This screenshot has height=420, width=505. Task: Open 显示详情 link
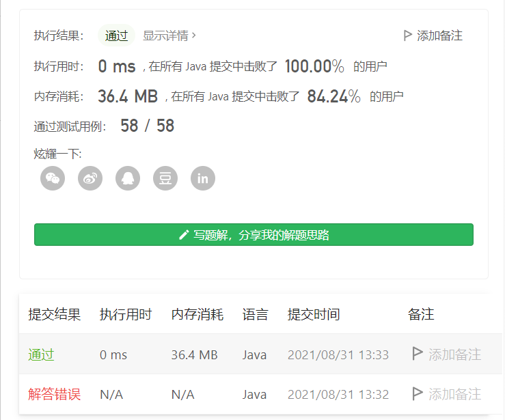[169, 36]
